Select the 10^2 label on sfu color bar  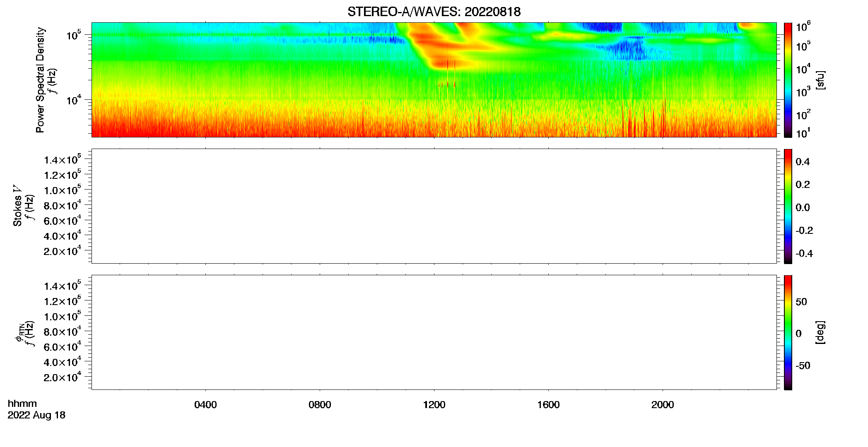(803, 115)
